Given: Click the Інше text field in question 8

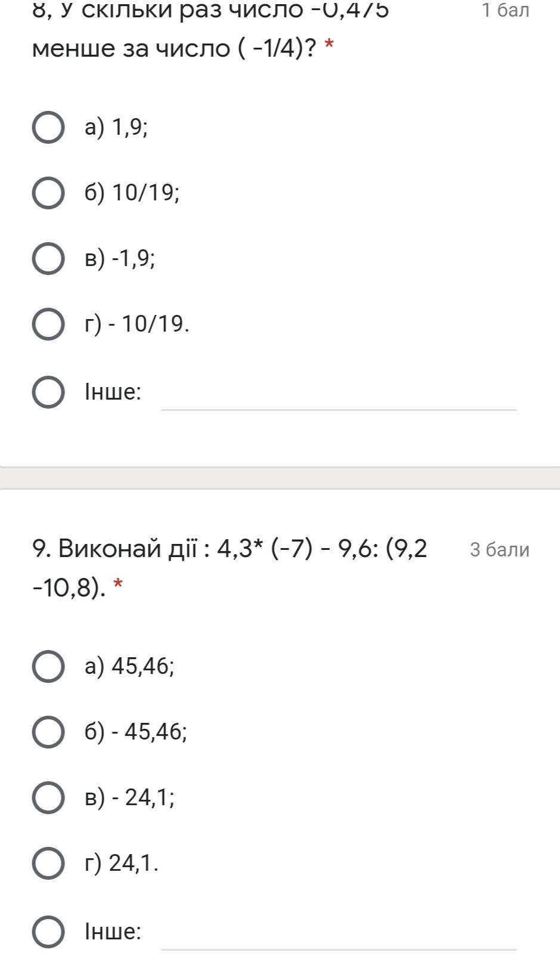Looking at the screenshot, I should pyautogui.click(x=338, y=395).
